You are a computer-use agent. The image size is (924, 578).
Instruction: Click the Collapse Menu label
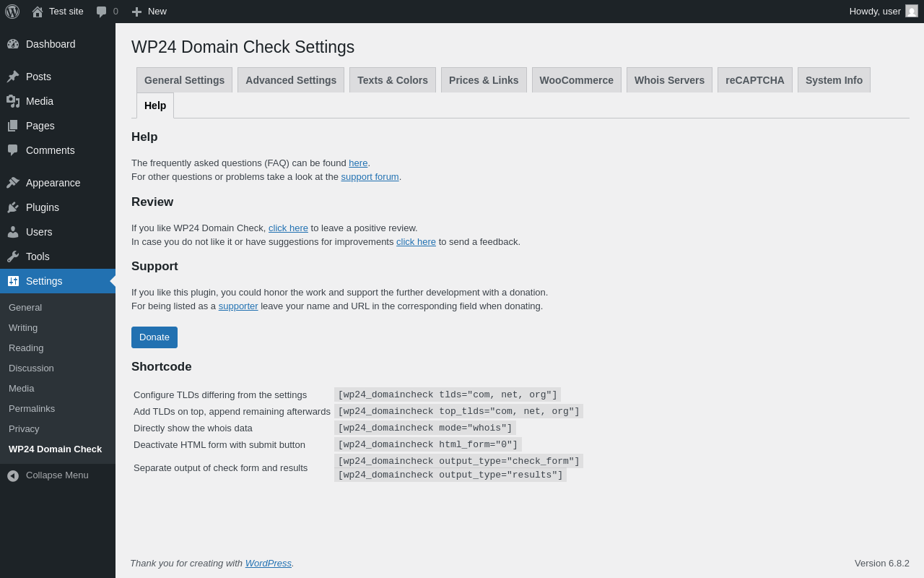coord(57,475)
